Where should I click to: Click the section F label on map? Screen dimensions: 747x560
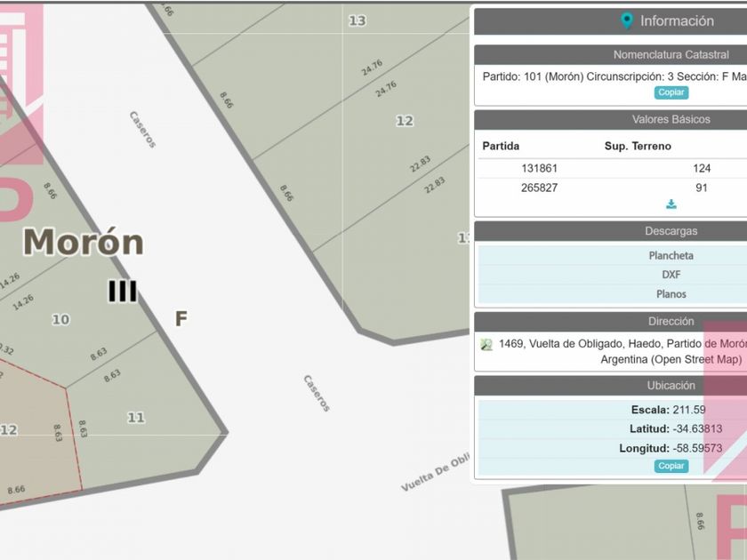181,318
